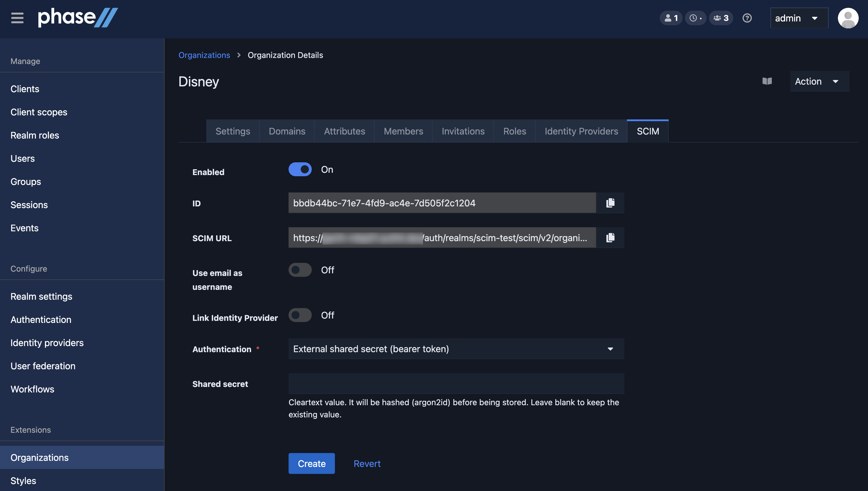Click the phase// logo

[78, 17]
